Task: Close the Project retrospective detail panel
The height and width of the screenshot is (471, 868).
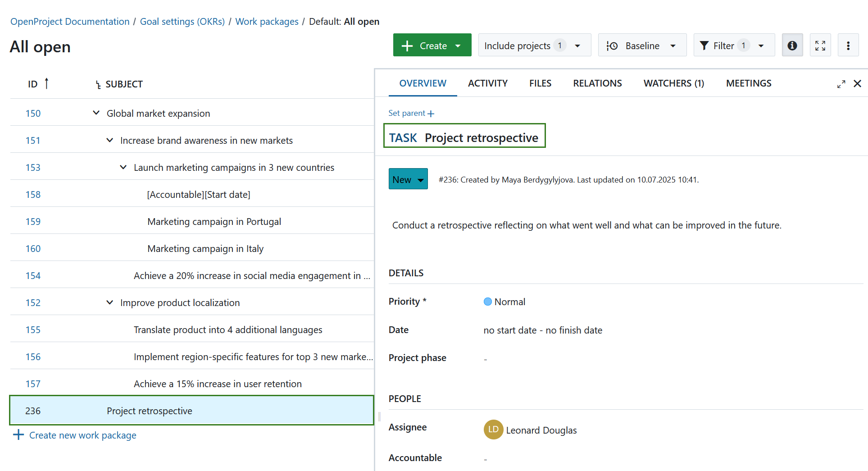Action: (858, 84)
